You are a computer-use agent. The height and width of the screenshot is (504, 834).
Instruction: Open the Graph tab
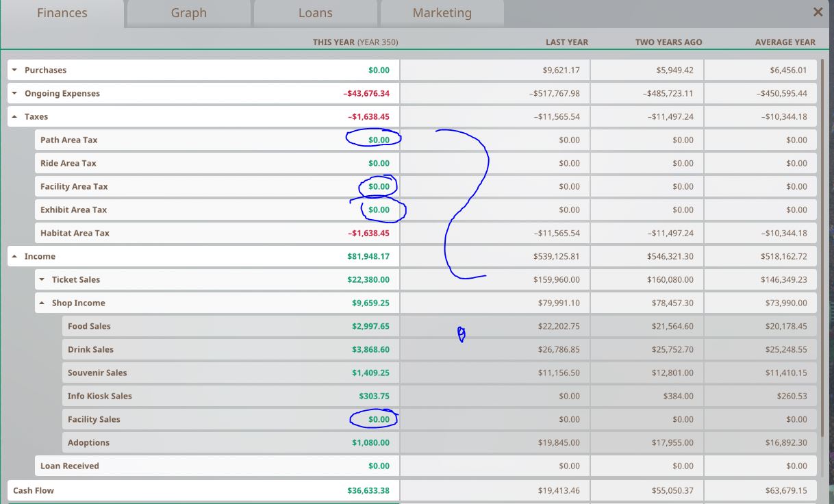coord(189,13)
